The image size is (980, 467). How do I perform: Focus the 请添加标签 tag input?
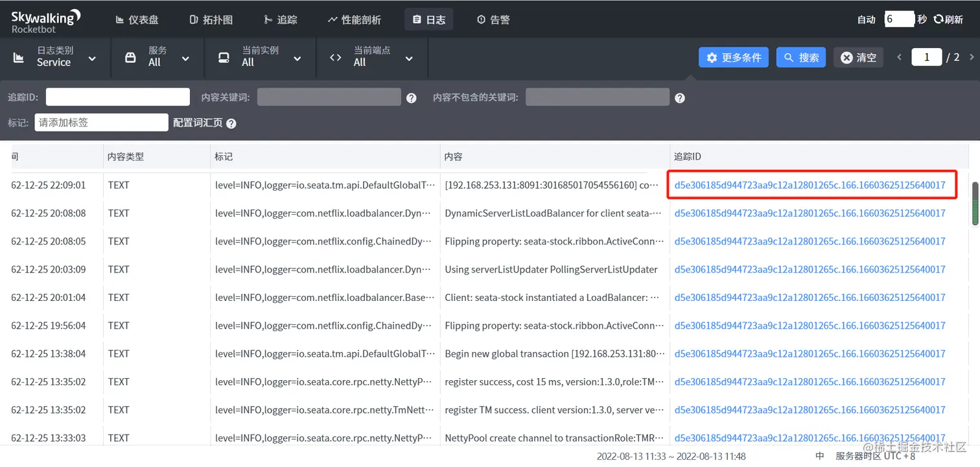click(x=102, y=122)
